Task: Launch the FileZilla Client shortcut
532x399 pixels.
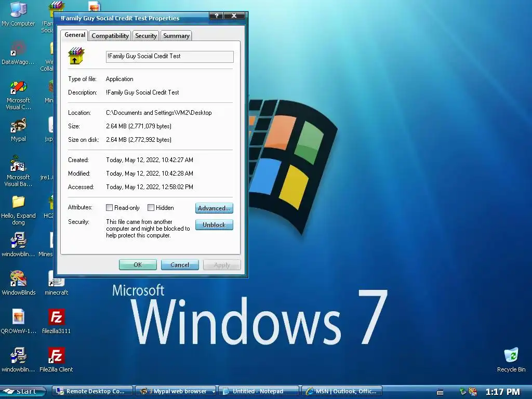Action: pos(56,360)
